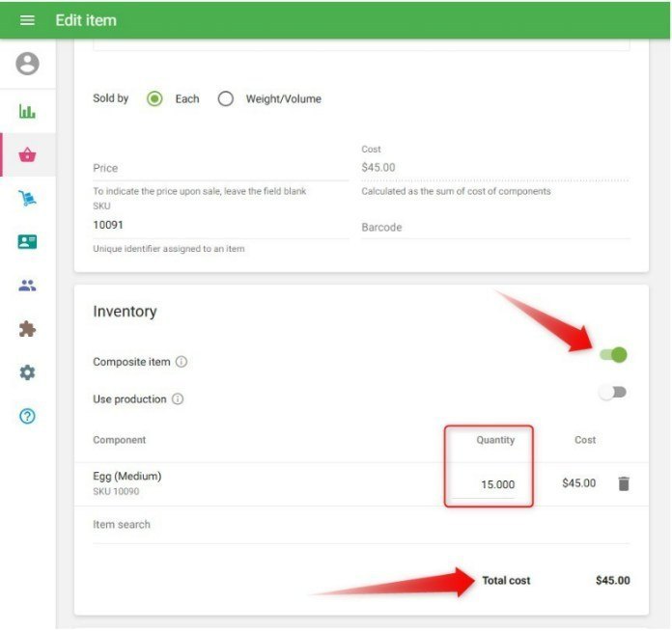Open the Settings gear icon
This screenshot has height=631, width=672.
[x=27, y=372]
